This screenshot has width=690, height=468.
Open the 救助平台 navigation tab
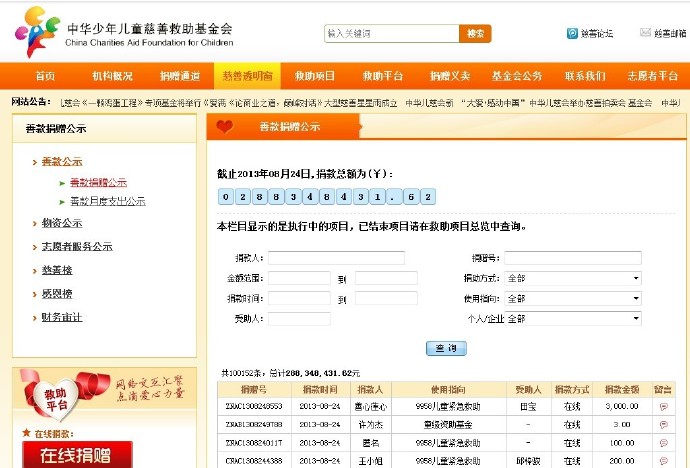382,76
